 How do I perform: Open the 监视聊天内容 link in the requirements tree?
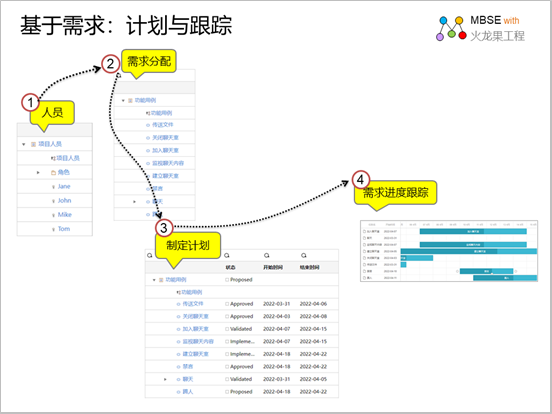tap(168, 163)
